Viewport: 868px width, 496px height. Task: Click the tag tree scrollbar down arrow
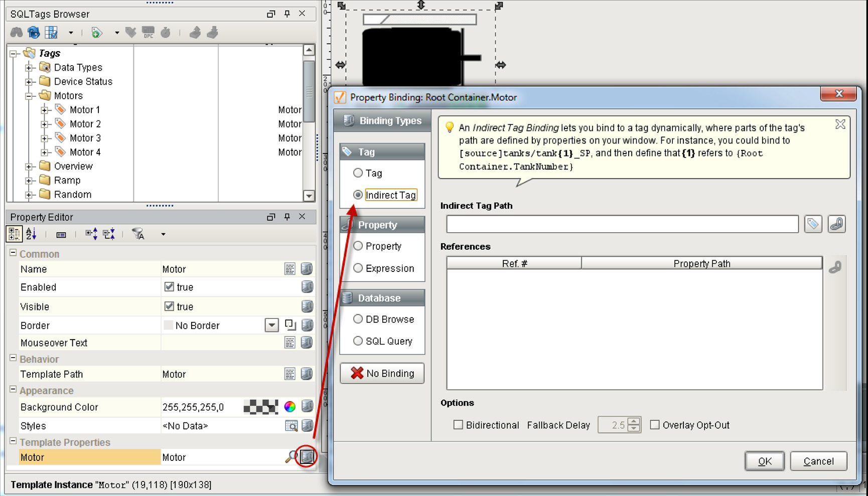309,196
